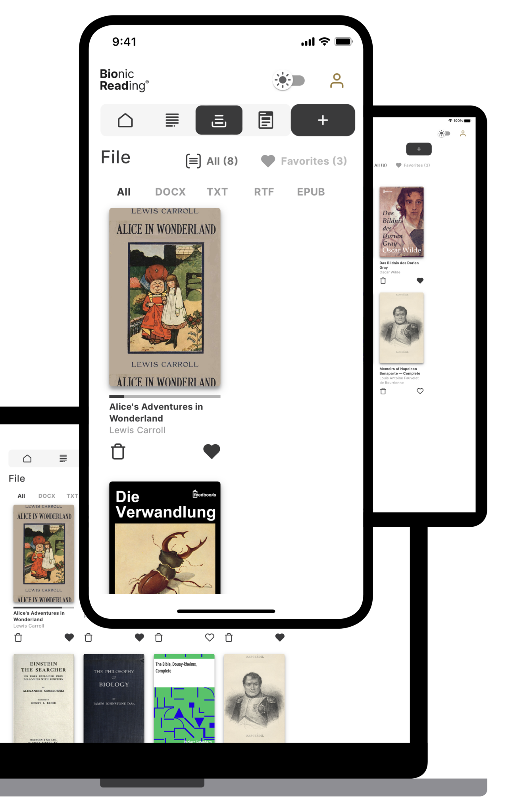Toggle favorite heart for Memoirs of Napoleon
The image size is (508, 812).
(x=420, y=391)
